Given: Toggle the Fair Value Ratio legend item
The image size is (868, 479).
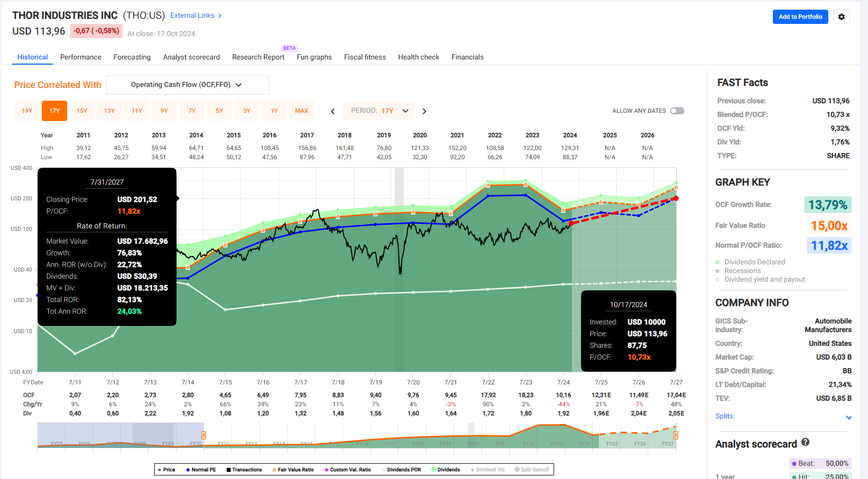Looking at the screenshot, I should coord(293,470).
